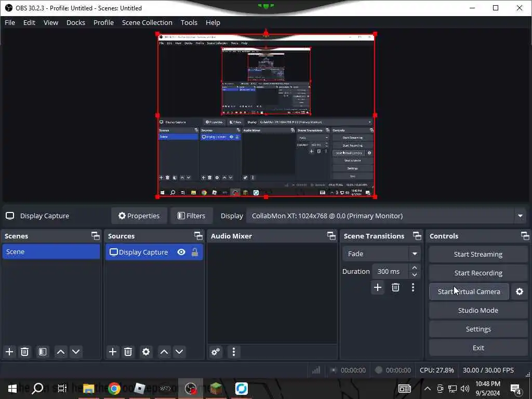Screen dimensions: 532x399
Task: Open the Tools menu
Action: [189, 22]
